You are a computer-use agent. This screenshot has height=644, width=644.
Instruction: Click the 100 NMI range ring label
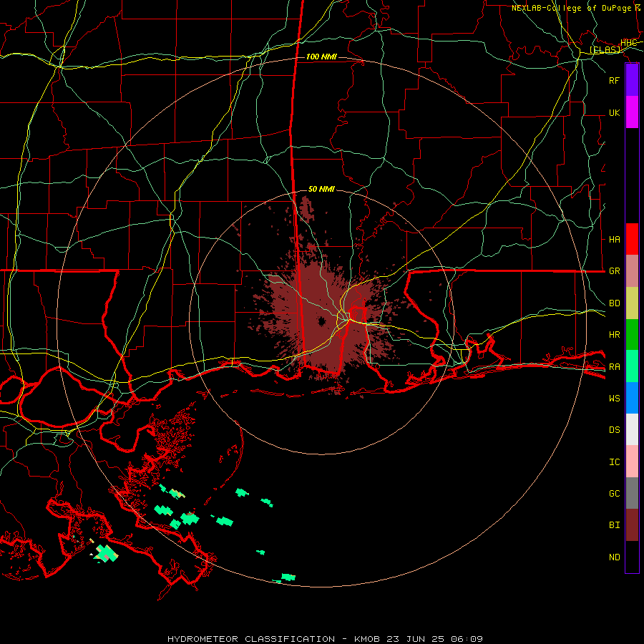point(321,57)
